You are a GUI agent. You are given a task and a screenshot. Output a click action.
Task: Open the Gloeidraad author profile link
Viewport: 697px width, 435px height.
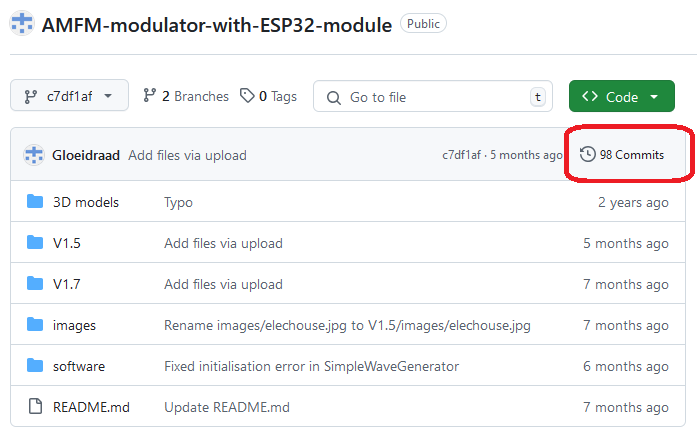86,155
